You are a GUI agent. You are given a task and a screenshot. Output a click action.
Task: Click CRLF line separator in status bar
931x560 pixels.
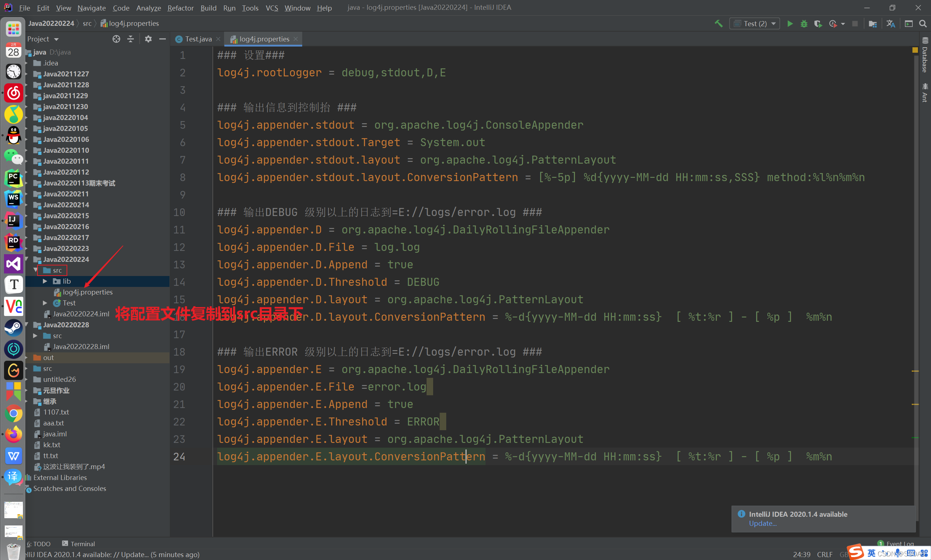824,554
